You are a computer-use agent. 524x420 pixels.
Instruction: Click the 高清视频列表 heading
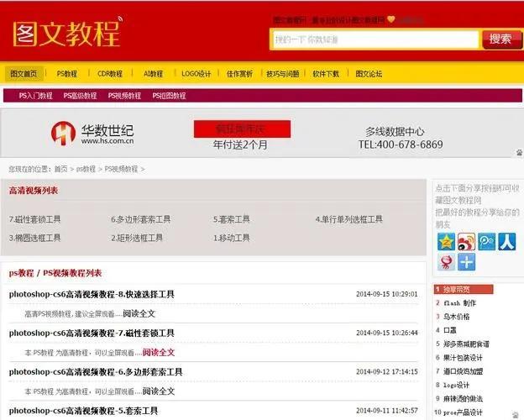click(34, 191)
